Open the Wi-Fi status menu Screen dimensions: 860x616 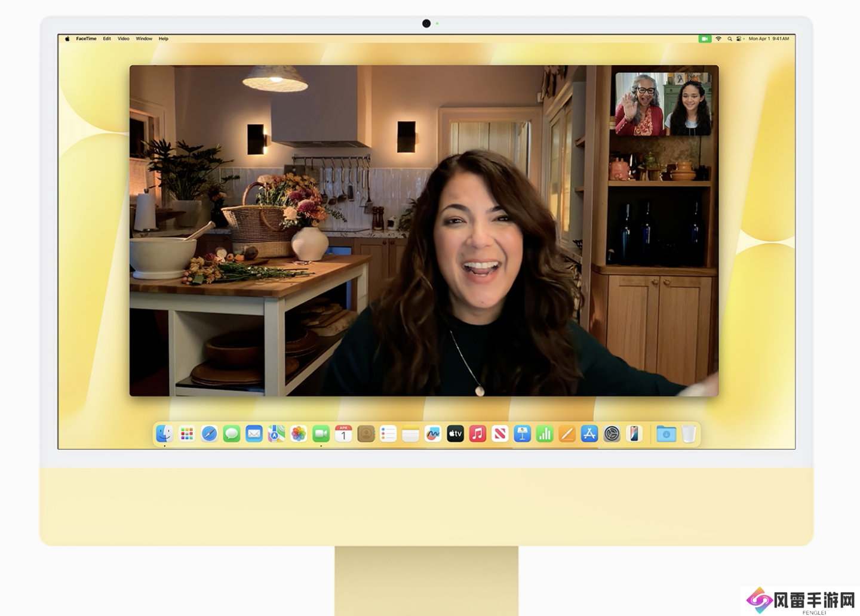(x=718, y=39)
